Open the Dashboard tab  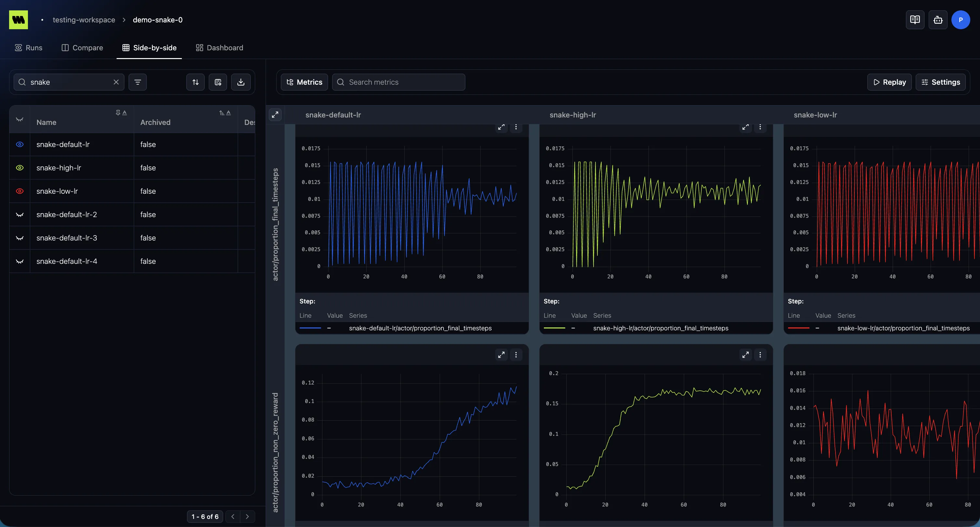[x=220, y=47]
